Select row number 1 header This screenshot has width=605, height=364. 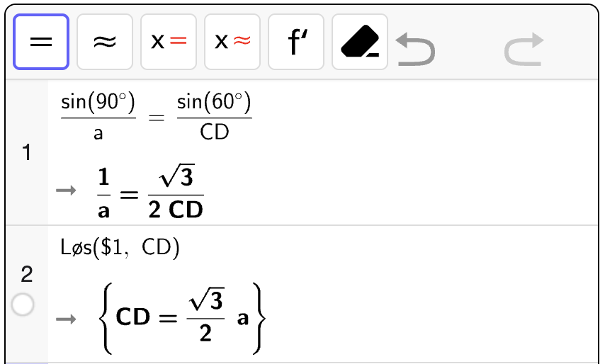27,152
